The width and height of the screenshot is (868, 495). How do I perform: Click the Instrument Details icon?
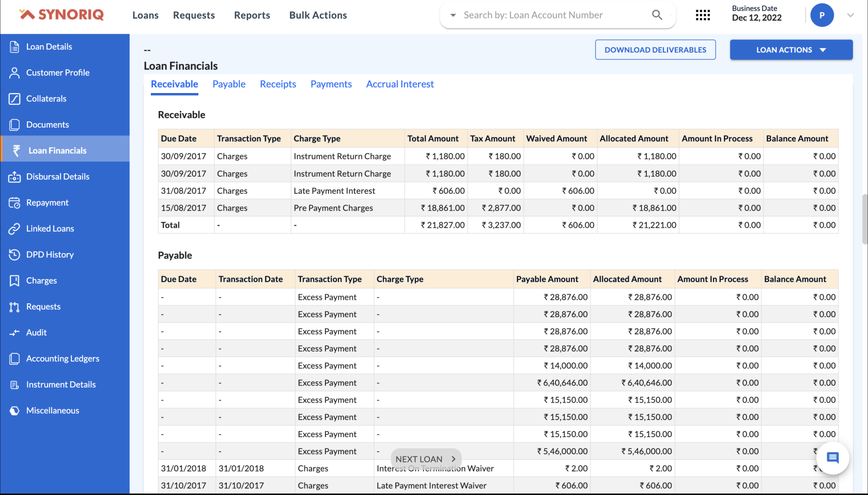coord(14,384)
